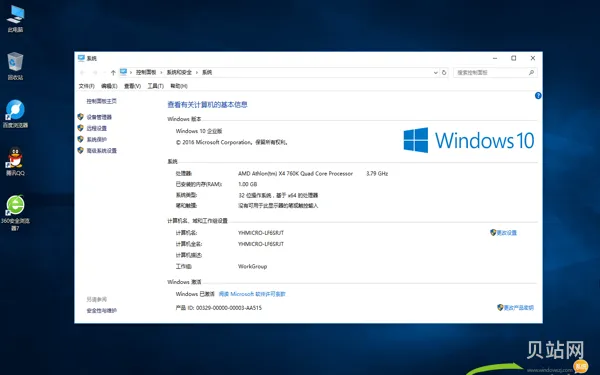Open the 文件(F) menu

coord(86,86)
